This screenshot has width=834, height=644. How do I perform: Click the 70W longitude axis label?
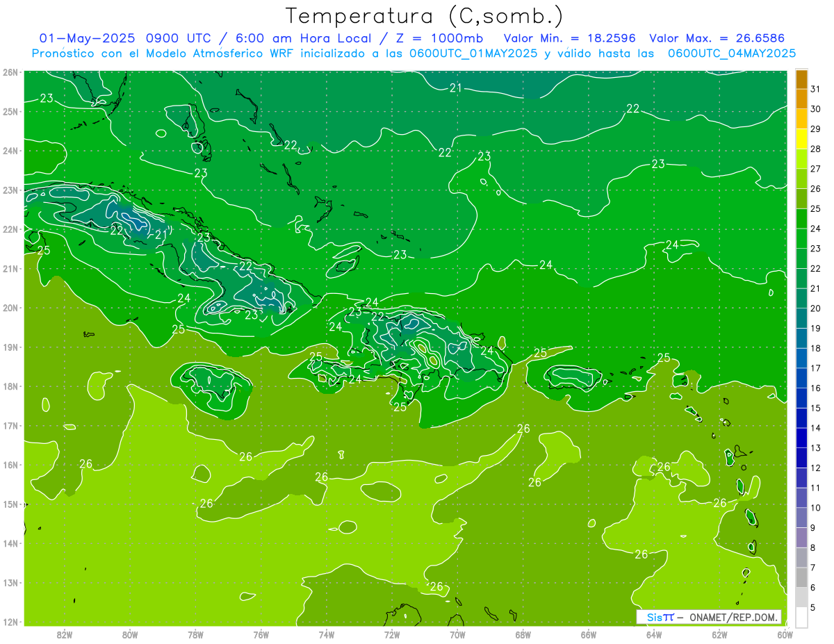pyautogui.click(x=457, y=634)
